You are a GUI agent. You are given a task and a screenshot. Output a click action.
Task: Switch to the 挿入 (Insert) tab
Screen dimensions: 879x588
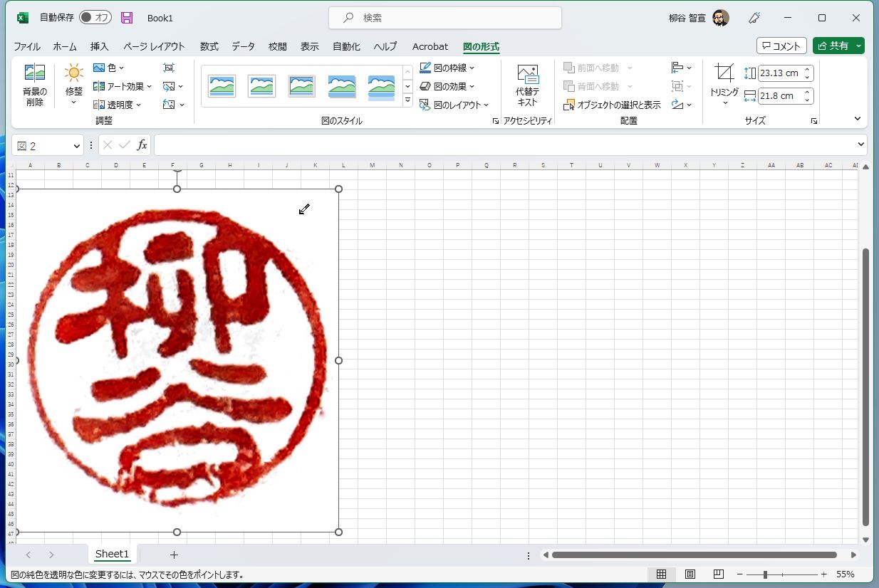point(100,46)
